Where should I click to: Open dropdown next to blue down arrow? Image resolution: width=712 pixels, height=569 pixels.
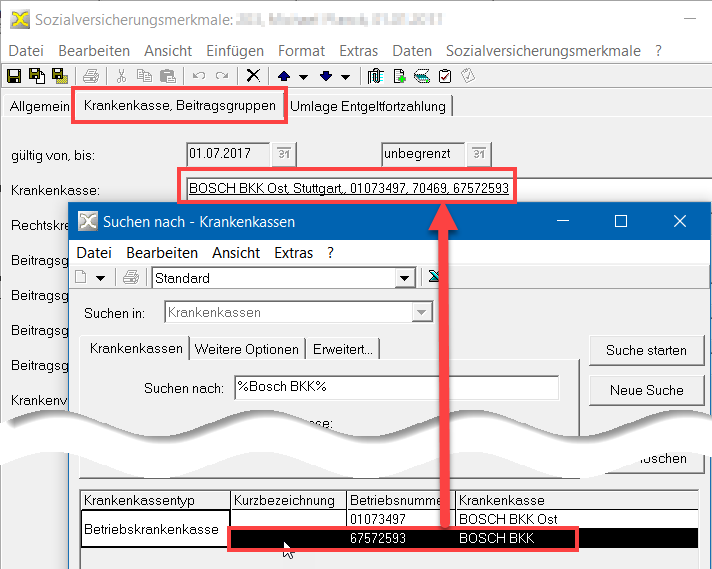click(x=346, y=77)
